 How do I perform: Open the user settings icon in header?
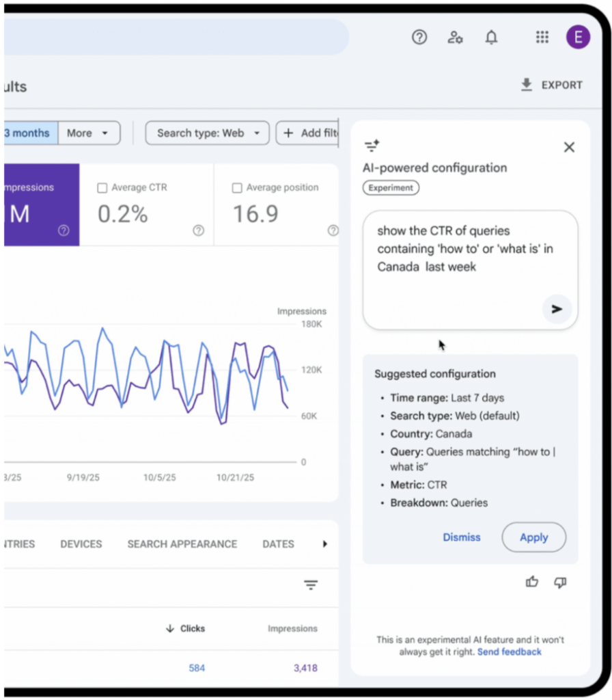456,38
